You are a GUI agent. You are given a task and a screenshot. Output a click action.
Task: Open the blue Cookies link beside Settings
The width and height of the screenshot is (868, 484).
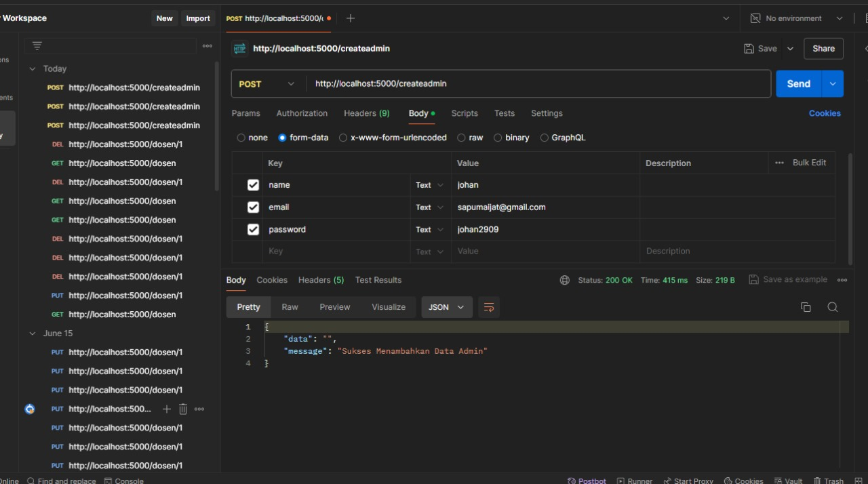(825, 113)
